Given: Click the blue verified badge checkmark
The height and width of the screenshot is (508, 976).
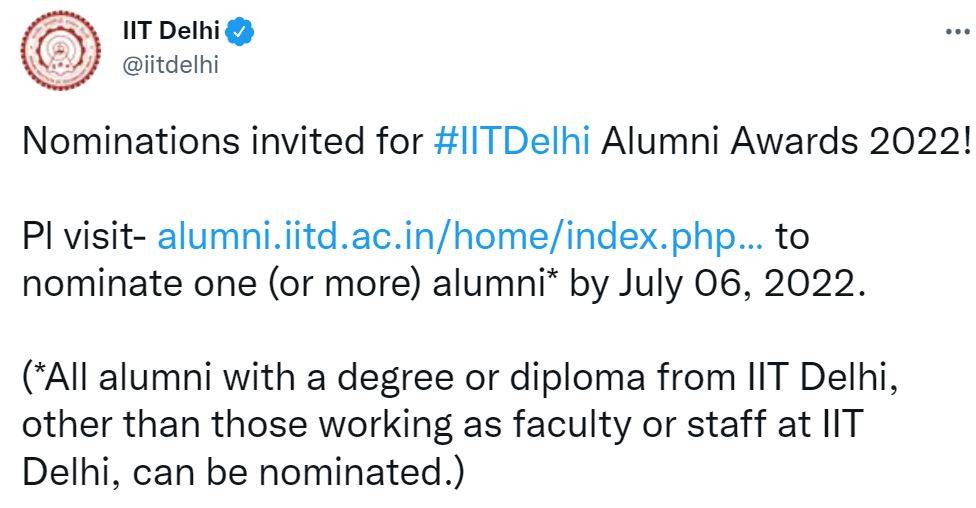Looking at the screenshot, I should pos(240,32).
